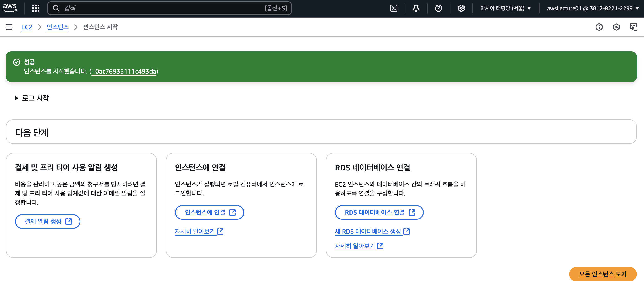This screenshot has height=286, width=644.
Task: Click the 결제 및 프리 티어 사용 알림 생성 heading
Action: tap(66, 167)
